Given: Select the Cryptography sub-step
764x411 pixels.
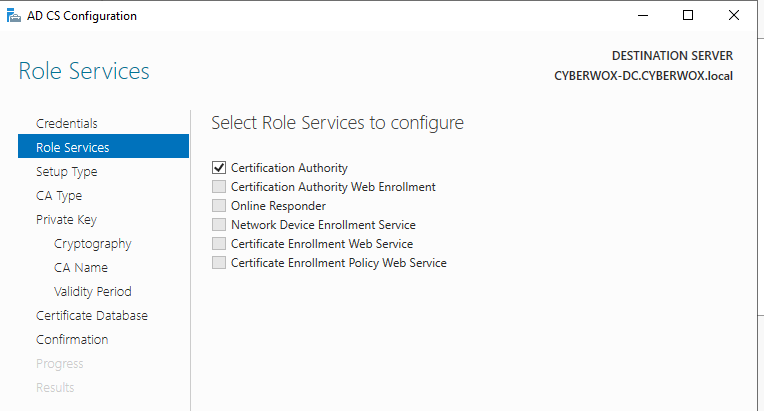Looking at the screenshot, I should pyautogui.click(x=93, y=243).
